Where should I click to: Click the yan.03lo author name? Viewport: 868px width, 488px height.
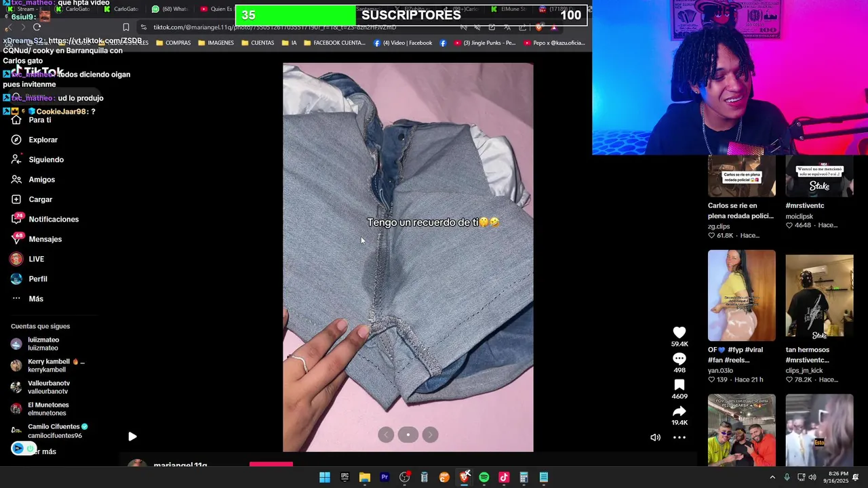(721, 371)
